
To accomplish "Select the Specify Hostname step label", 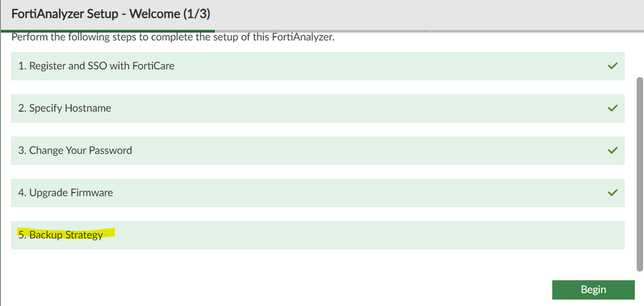I will (x=70, y=108).
